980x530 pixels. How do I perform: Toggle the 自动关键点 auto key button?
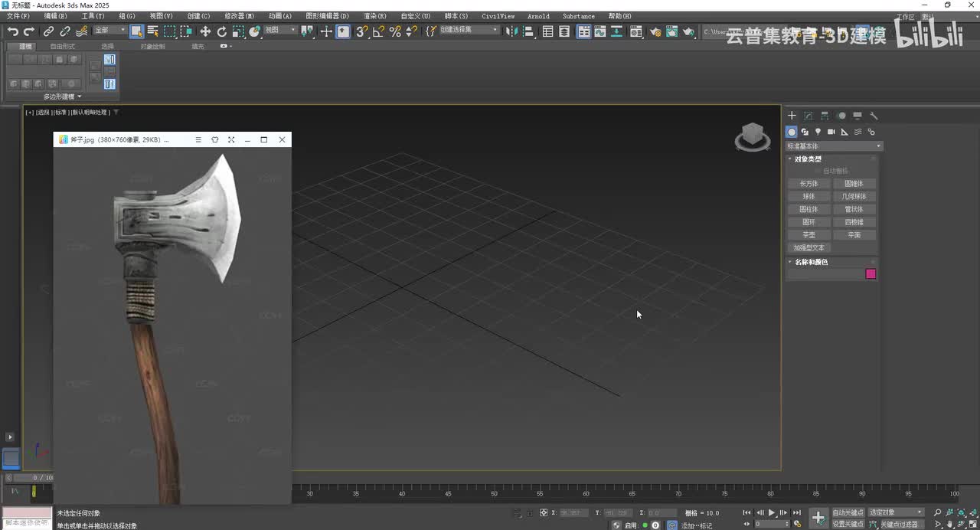[x=848, y=512]
